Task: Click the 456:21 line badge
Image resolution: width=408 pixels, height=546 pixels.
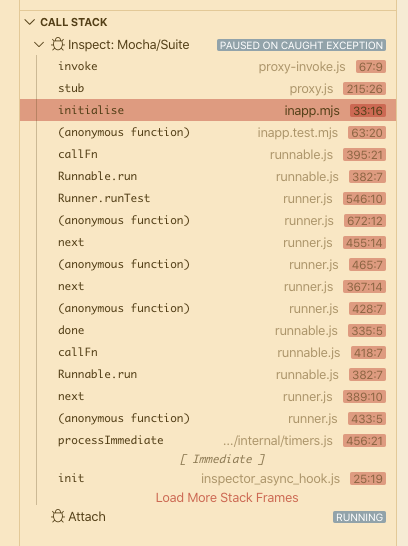Action: [364, 441]
